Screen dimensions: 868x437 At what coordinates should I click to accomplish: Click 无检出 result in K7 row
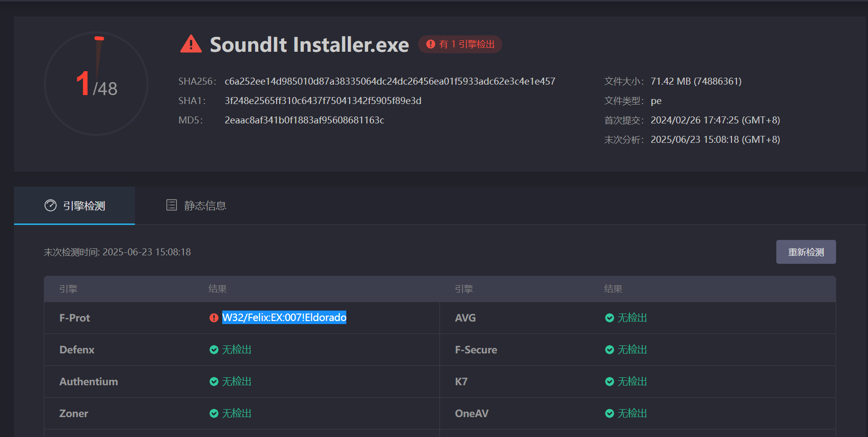click(x=632, y=381)
